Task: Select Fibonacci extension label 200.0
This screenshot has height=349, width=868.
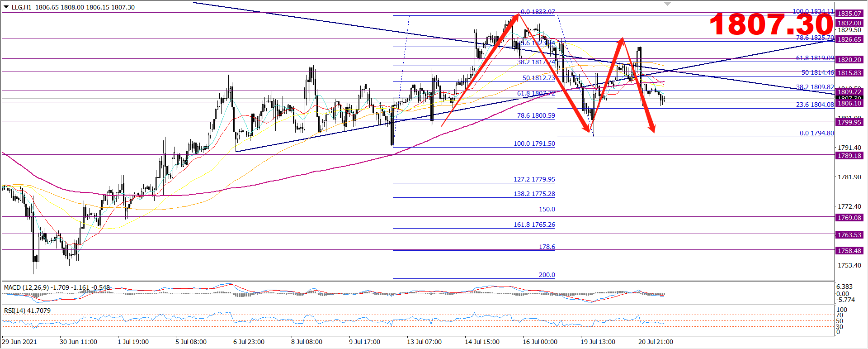Action: pos(547,275)
